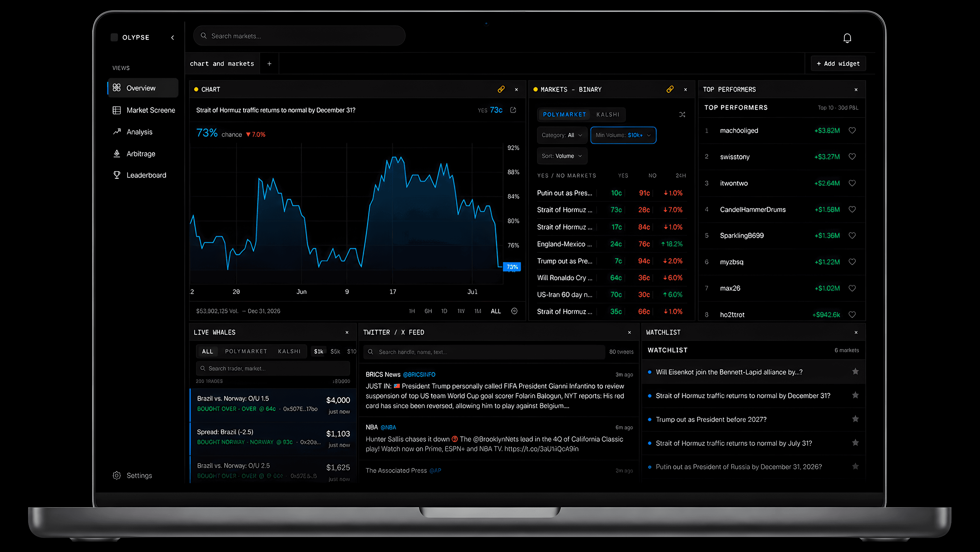Click the Arbitrage icon in the sidebar
The width and height of the screenshot is (980, 552).
click(x=116, y=154)
